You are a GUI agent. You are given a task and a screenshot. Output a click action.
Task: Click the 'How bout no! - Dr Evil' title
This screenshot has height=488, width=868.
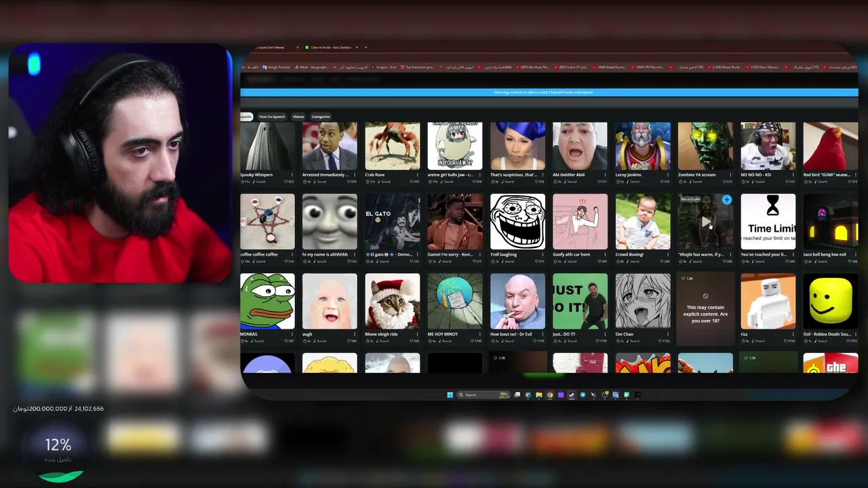(x=513, y=334)
